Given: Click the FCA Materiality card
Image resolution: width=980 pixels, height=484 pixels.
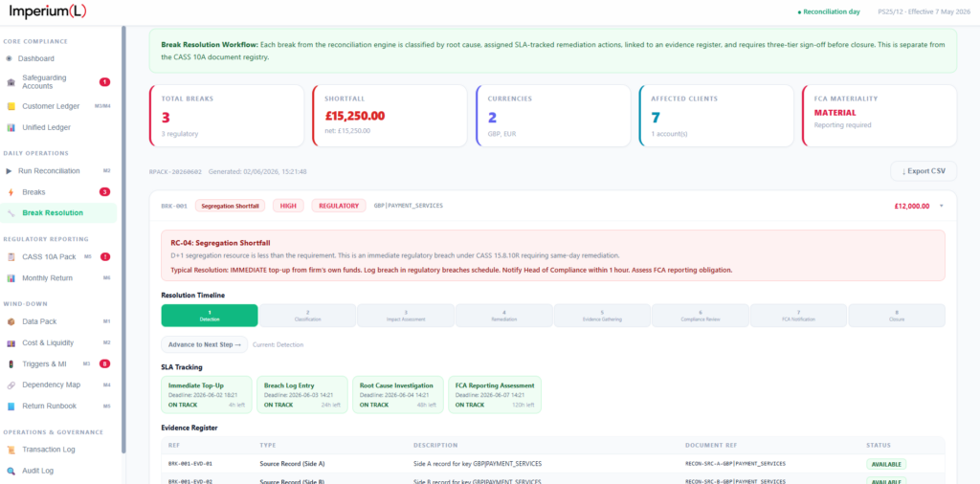Looking at the screenshot, I should (x=879, y=116).
